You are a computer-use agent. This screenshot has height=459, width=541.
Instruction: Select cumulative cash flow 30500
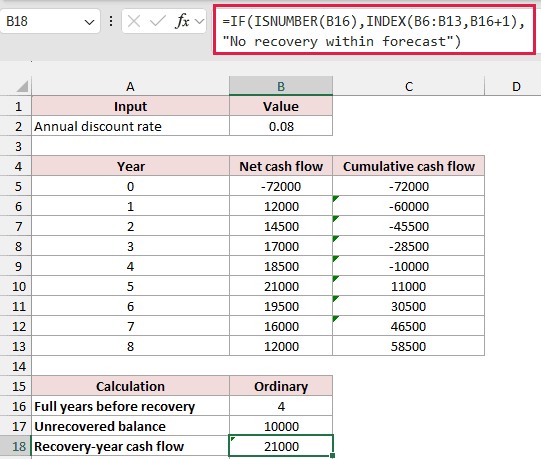(409, 306)
